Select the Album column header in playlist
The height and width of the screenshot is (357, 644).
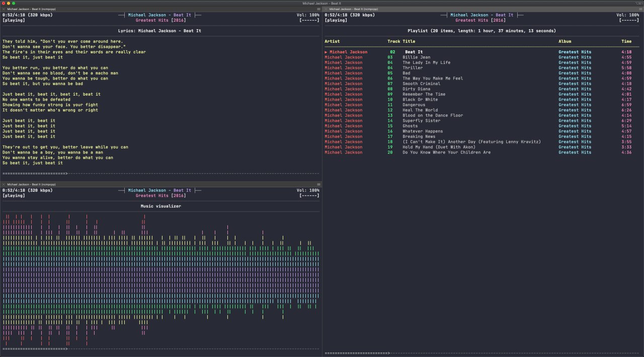(x=565, y=41)
